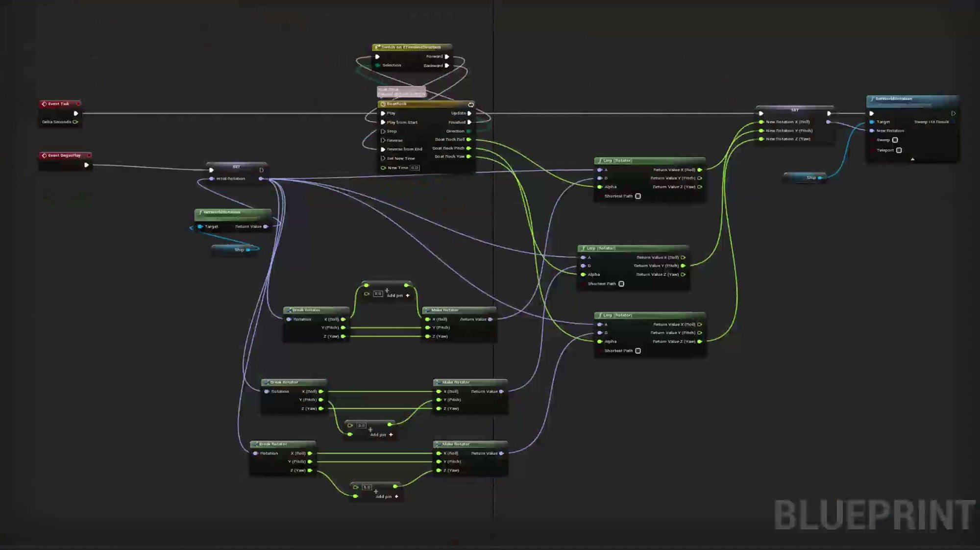
Task: Click Add pin on the top add node
Action: click(x=407, y=296)
